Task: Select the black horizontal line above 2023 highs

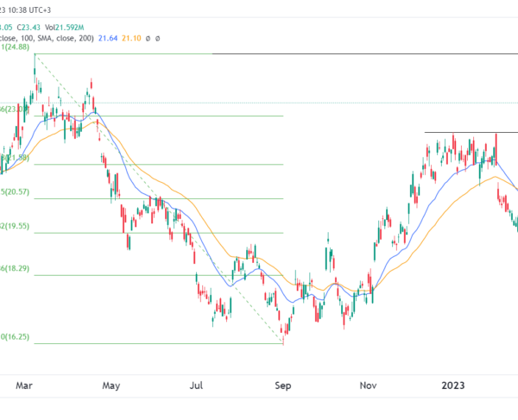Action: tap(471, 132)
